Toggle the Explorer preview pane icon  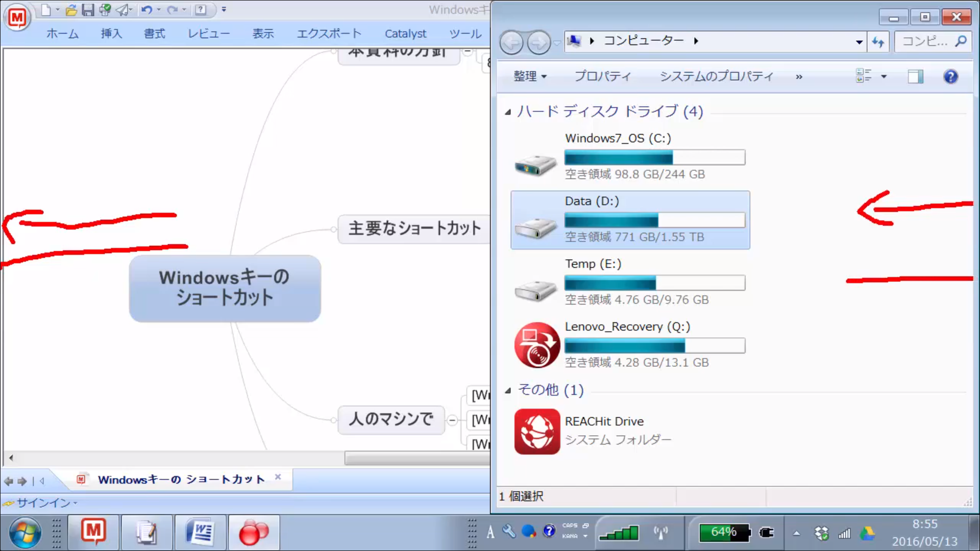click(915, 77)
